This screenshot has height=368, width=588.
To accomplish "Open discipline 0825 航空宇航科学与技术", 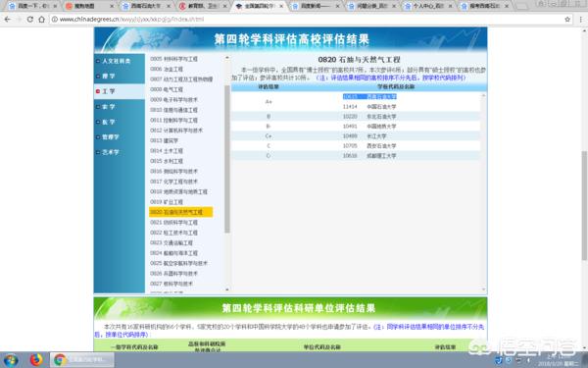I will (178, 263).
